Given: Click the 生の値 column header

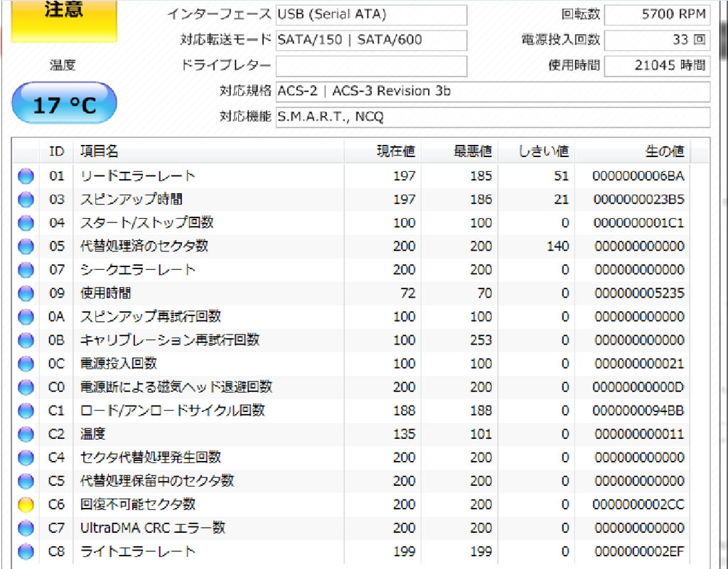Looking at the screenshot, I should click(632, 151).
